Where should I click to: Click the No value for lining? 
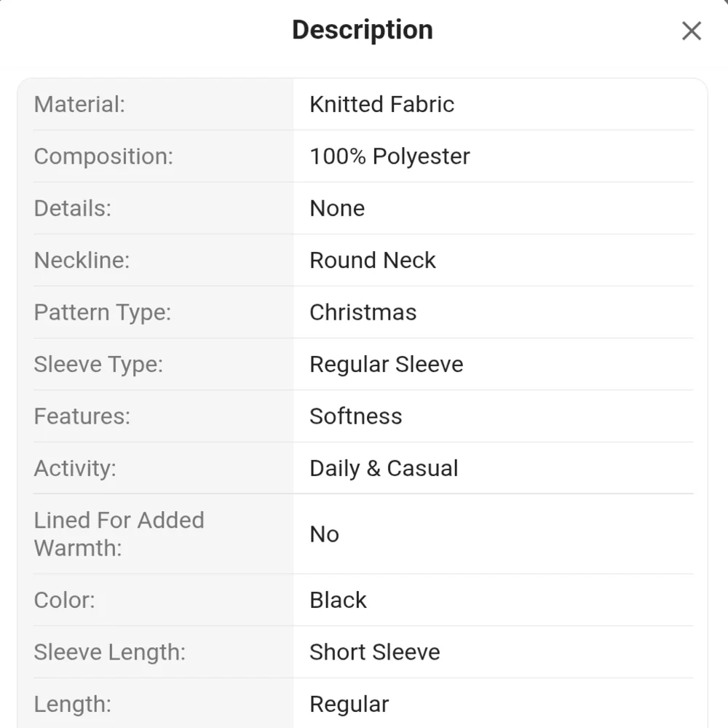pyautogui.click(x=324, y=534)
